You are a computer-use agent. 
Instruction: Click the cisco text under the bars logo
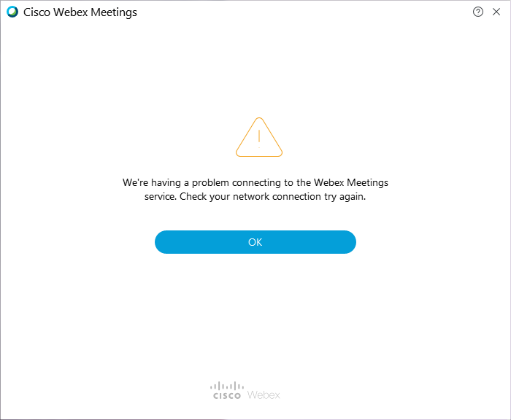click(x=227, y=396)
